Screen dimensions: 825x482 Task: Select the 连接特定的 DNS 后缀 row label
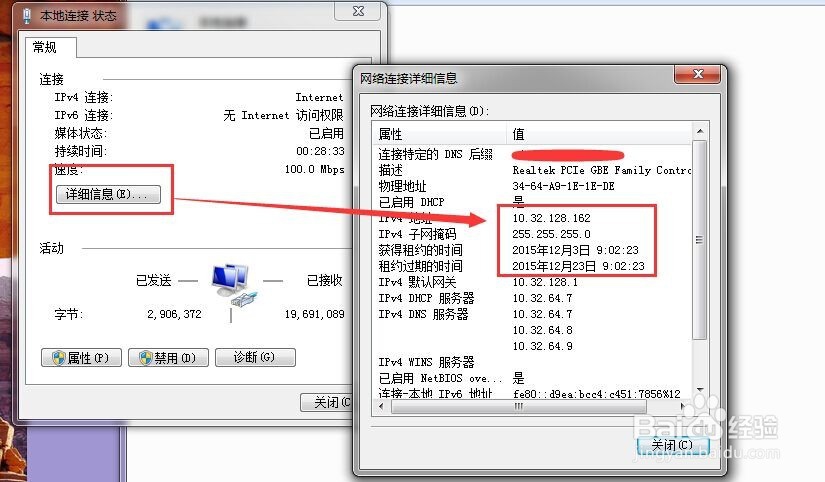(x=436, y=154)
